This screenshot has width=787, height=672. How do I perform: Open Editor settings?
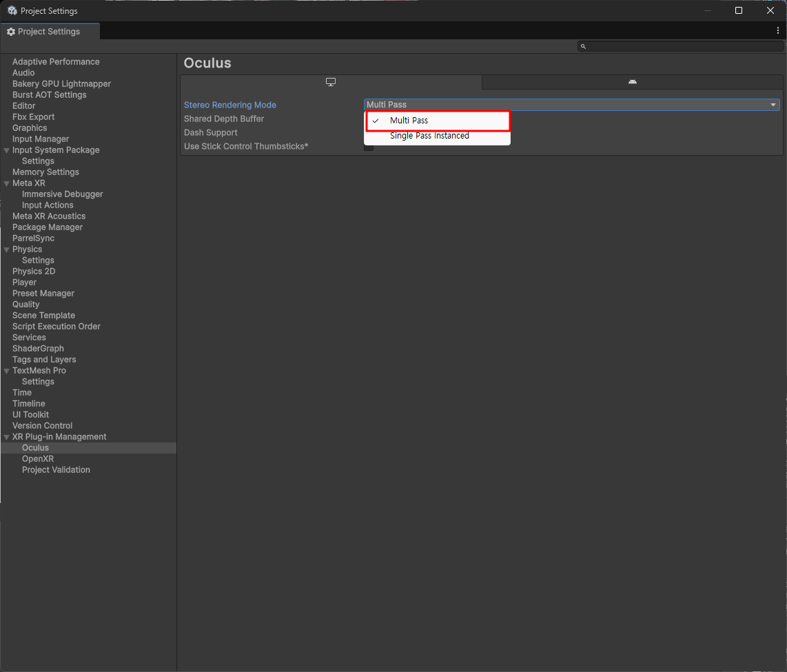pyautogui.click(x=23, y=106)
